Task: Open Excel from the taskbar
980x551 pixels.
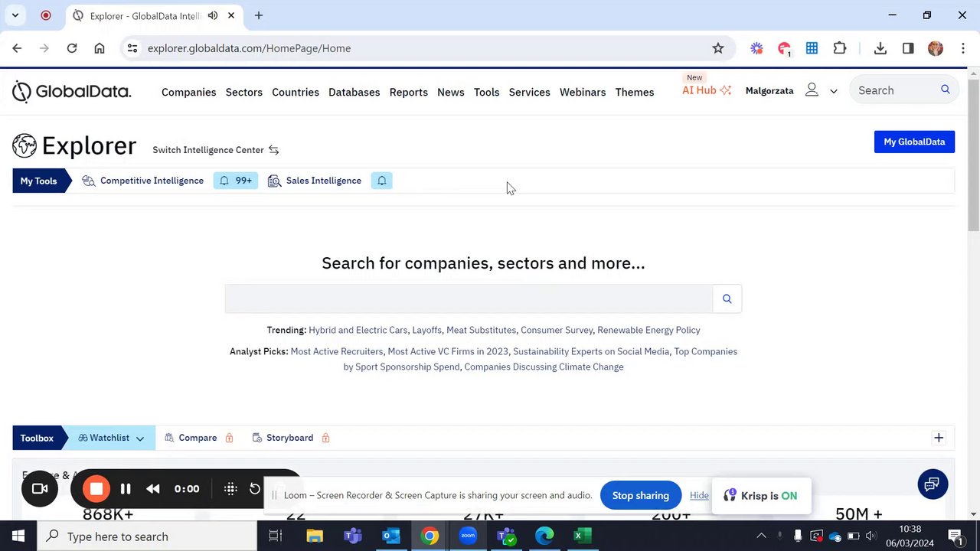Action: click(582, 536)
